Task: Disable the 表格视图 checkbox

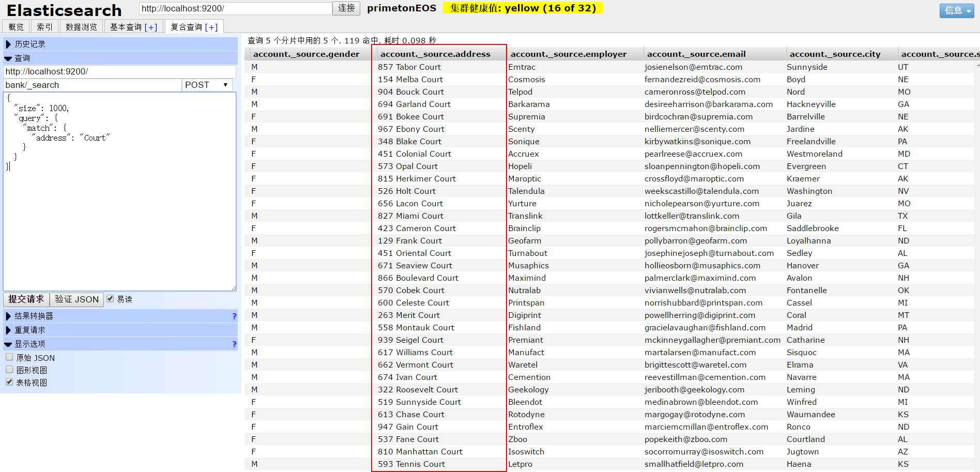Action: tap(9, 382)
